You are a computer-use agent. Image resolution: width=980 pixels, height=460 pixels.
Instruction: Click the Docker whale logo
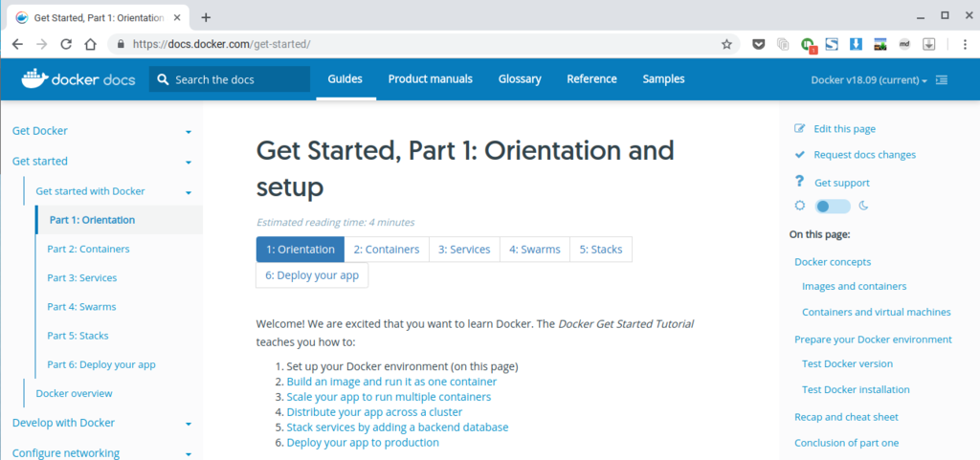click(x=35, y=78)
